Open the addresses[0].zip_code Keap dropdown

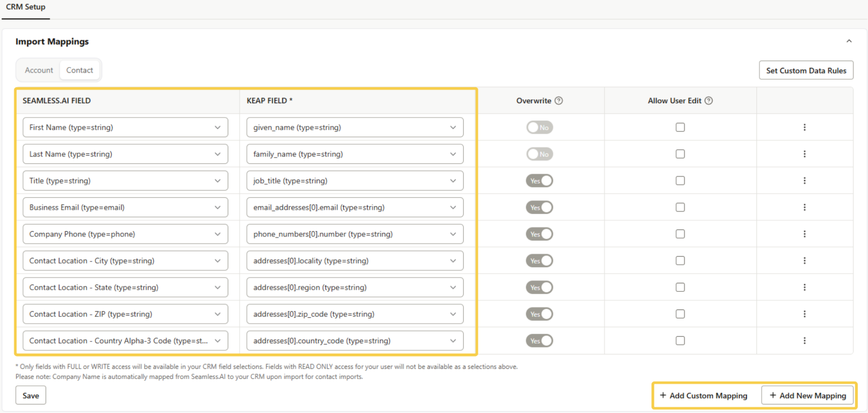(355, 314)
